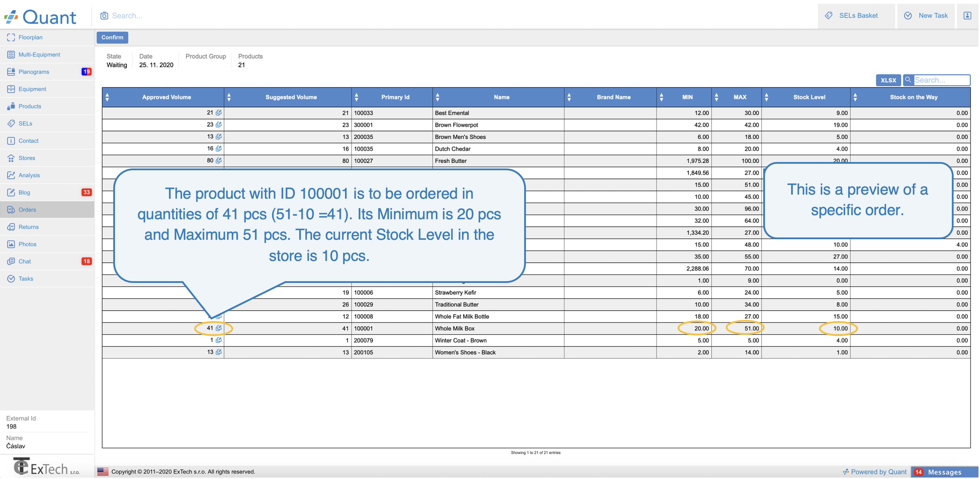980x479 pixels.
Task: Click the Stores house icon
Action: tap(11, 158)
